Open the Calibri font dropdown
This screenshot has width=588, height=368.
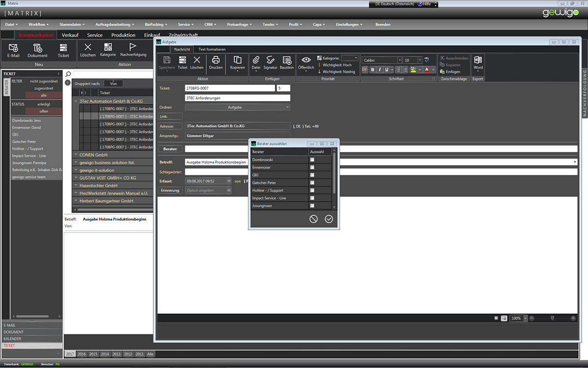[399, 60]
